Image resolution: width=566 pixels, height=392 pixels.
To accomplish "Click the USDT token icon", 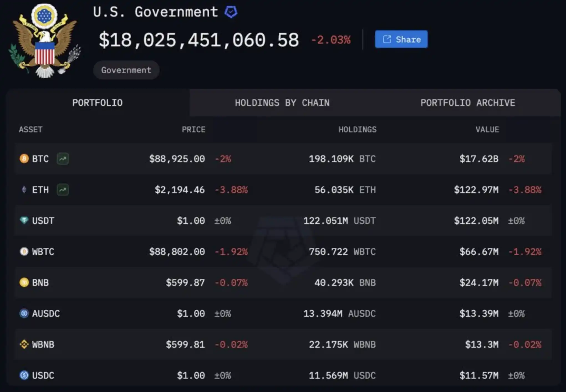I will tap(24, 220).
